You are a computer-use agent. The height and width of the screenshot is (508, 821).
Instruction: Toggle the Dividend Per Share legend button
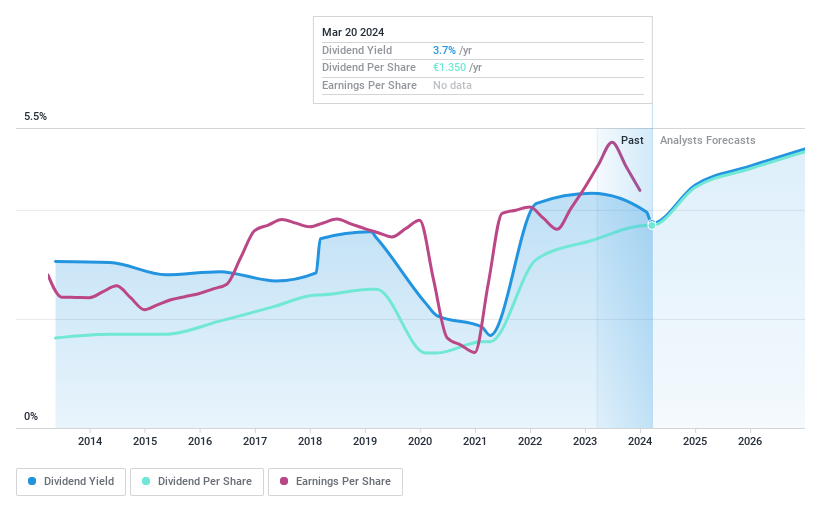point(196,481)
